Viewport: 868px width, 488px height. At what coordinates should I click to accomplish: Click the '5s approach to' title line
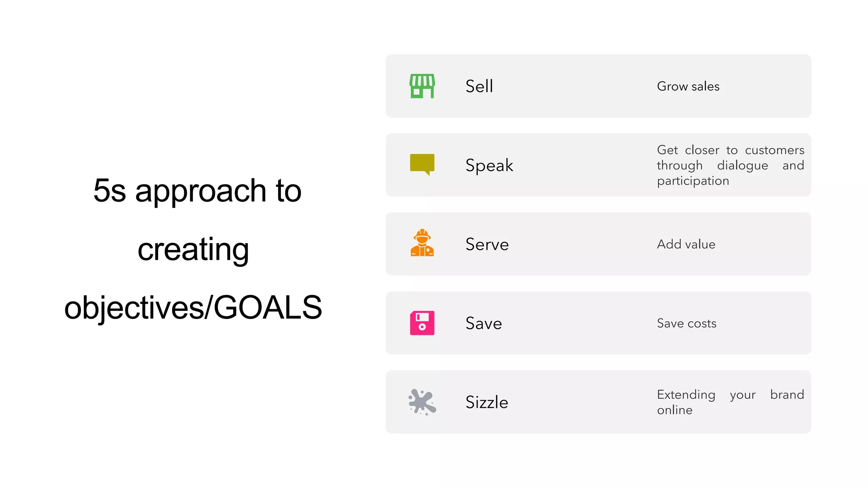point(198,191)
